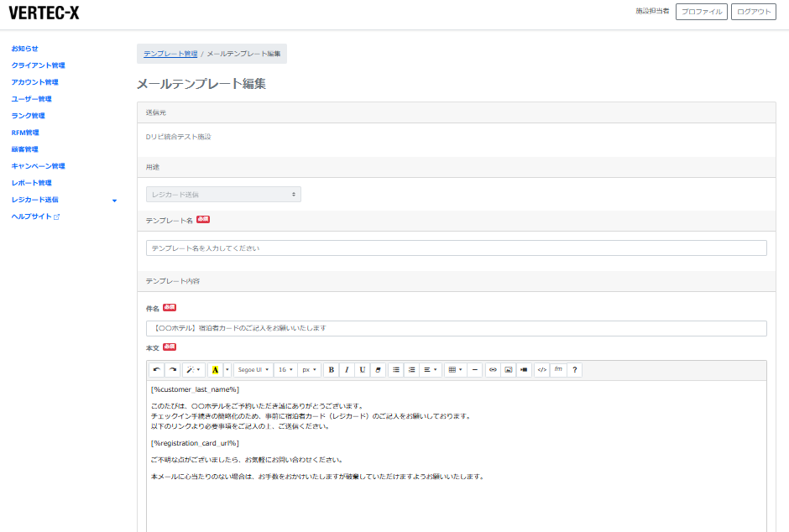Open the color picker arrow beside A

pos(227,369)
